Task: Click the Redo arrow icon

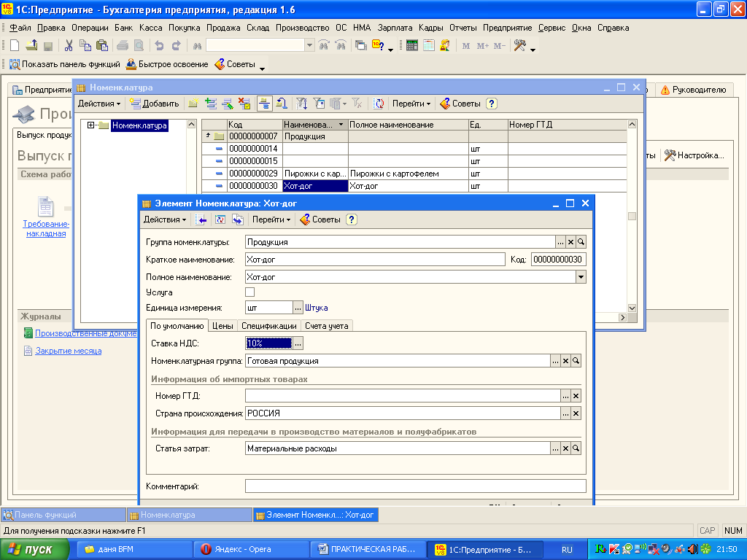Action: tap(176, 46)
